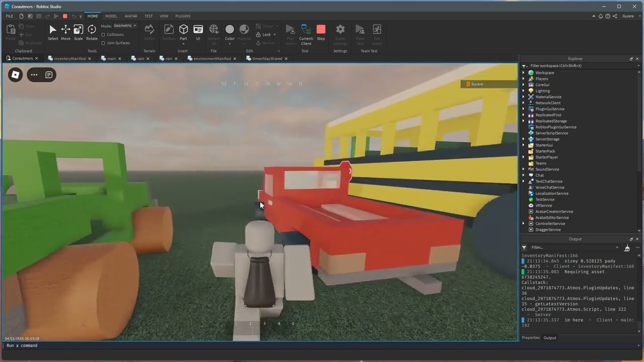
Task: Switch to the TEST ribbon tab
Action: tap(148, 16)
